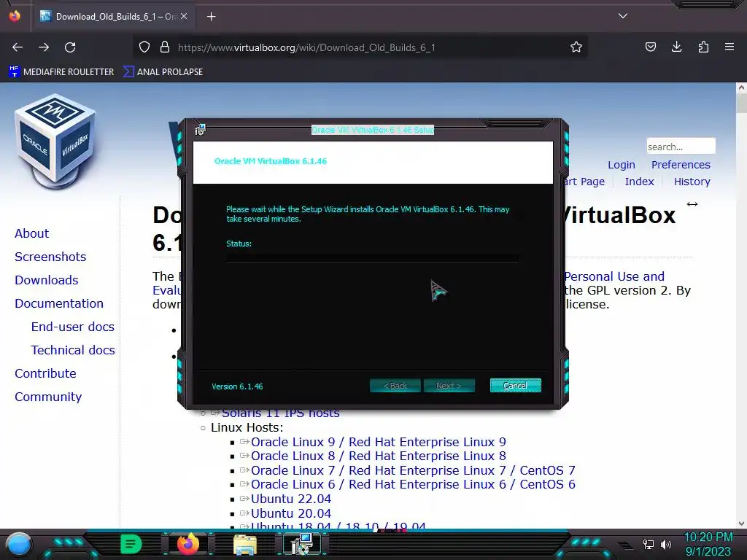
Task: Open the Downloads sidebar link
Action: [x=46, y=280]
